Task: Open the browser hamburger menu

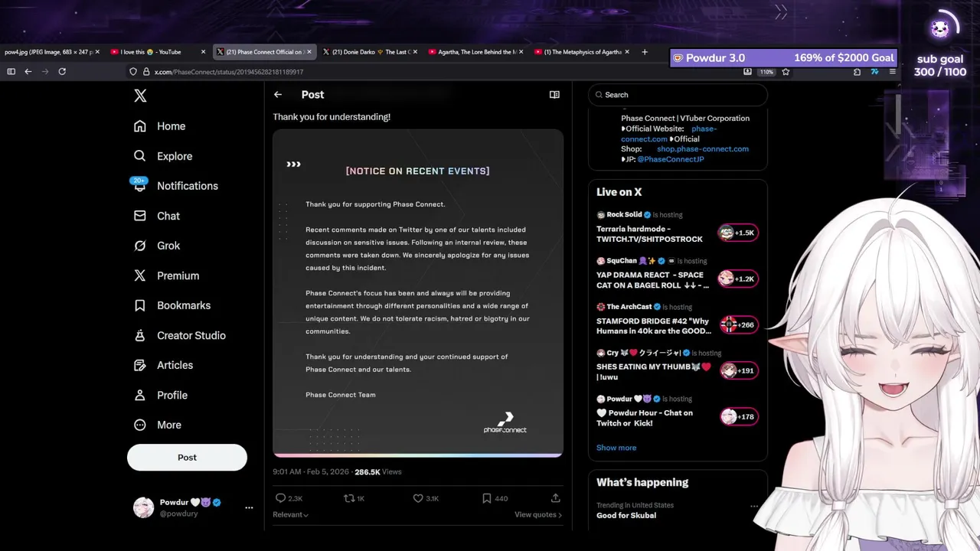Action: (892, 72)
